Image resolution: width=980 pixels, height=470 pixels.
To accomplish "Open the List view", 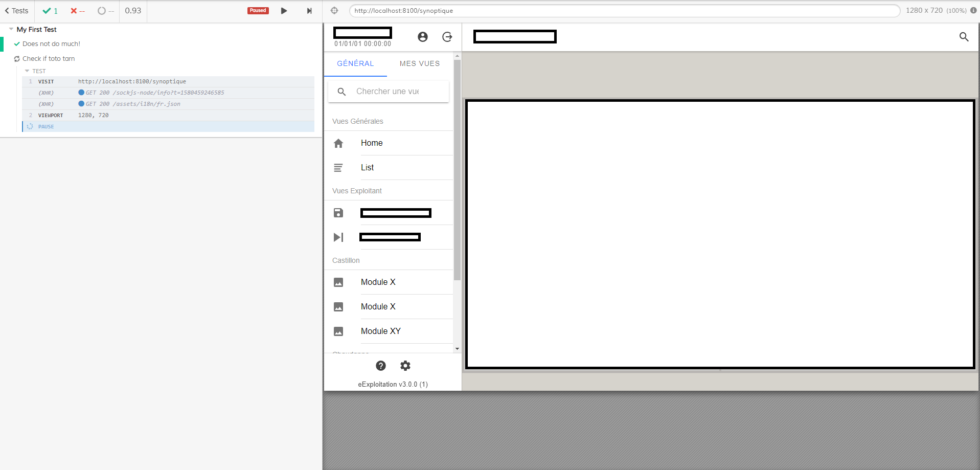I will tap(389, 168).
